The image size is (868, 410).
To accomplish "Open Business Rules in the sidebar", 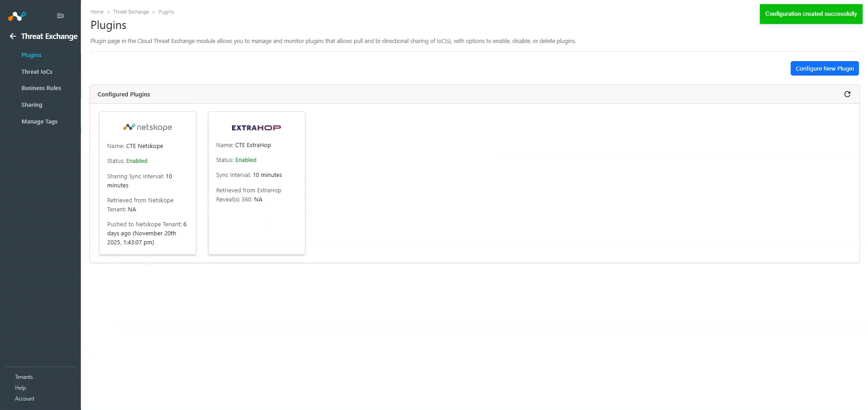I will pos(41,88).
